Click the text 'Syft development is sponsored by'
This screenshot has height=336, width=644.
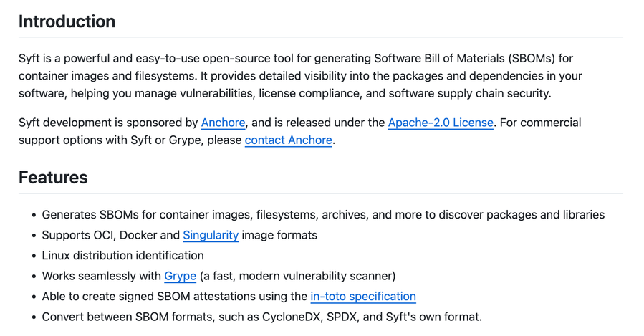click(x=108, y=123)
